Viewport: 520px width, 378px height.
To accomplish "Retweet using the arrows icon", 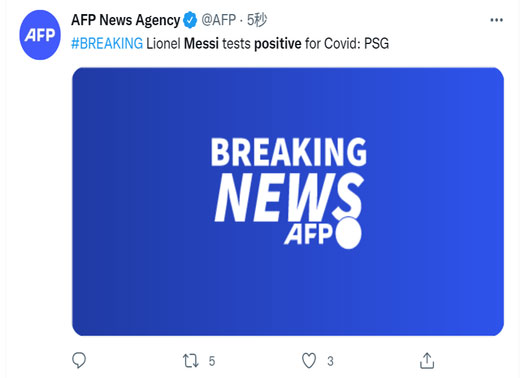I will (x=191, y=361).
